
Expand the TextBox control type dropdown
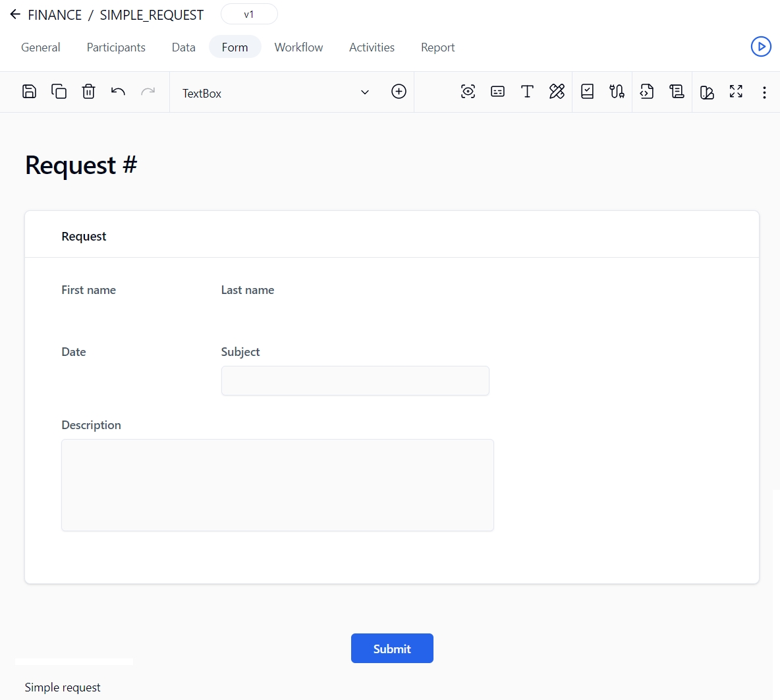click(365, 92)
